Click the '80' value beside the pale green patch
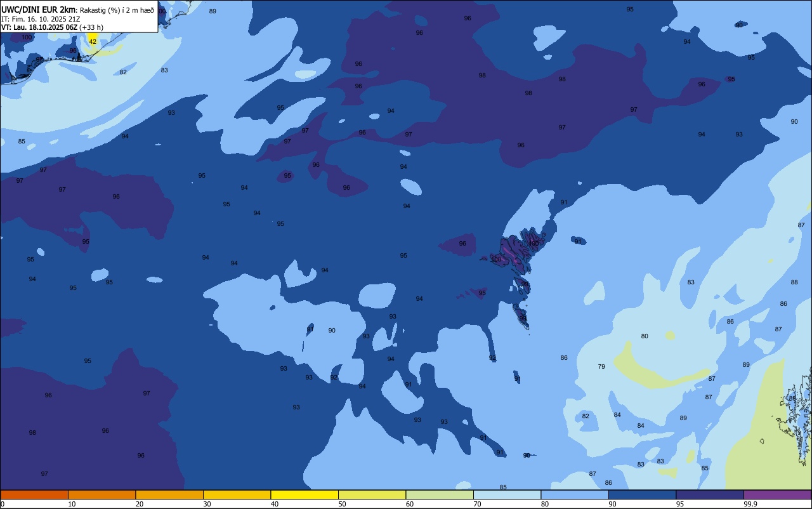The height and width of the screenshot is (509, 812). (645, 336)
